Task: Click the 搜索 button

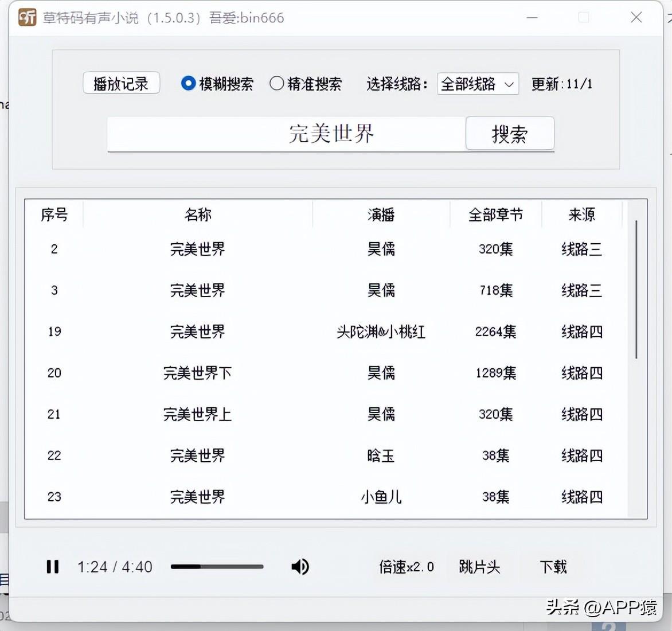Action: [510, 133]
